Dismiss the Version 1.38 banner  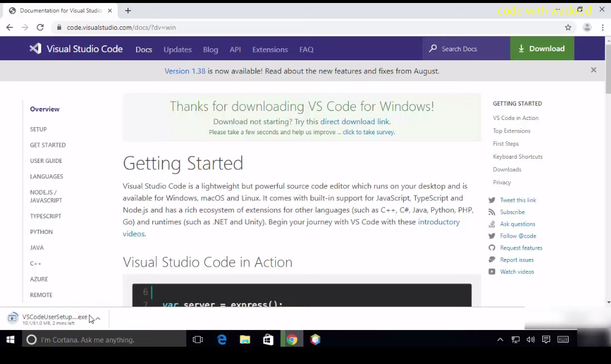(x=594, y=70)
